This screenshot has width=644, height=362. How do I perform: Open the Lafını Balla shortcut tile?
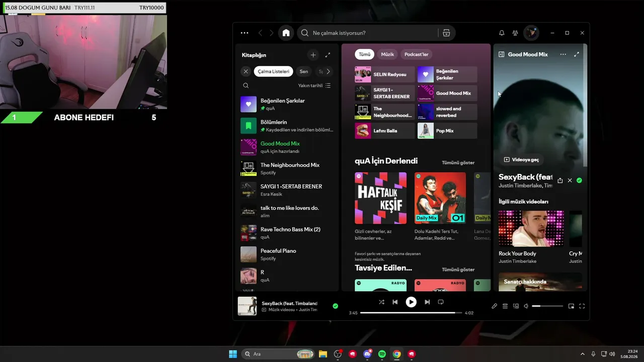pyautogui.click(x=384, y=131)
